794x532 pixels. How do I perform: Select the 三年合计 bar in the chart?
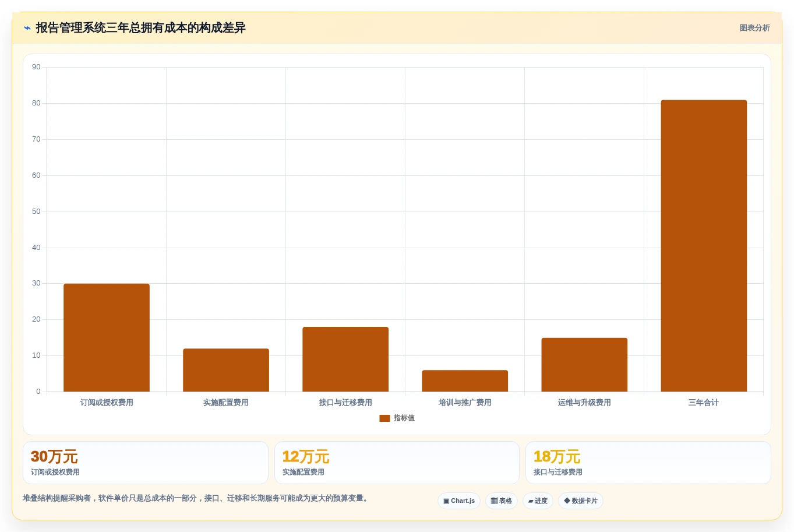(x=704, y=246)
